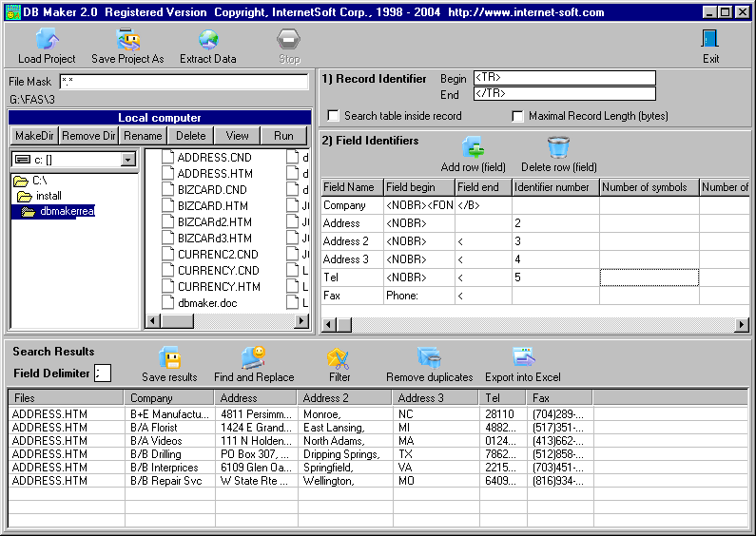Image resolution: width=756 pixels, height=536 pixels.
Task: Minimize the DB Maker window
Action: 708,12
